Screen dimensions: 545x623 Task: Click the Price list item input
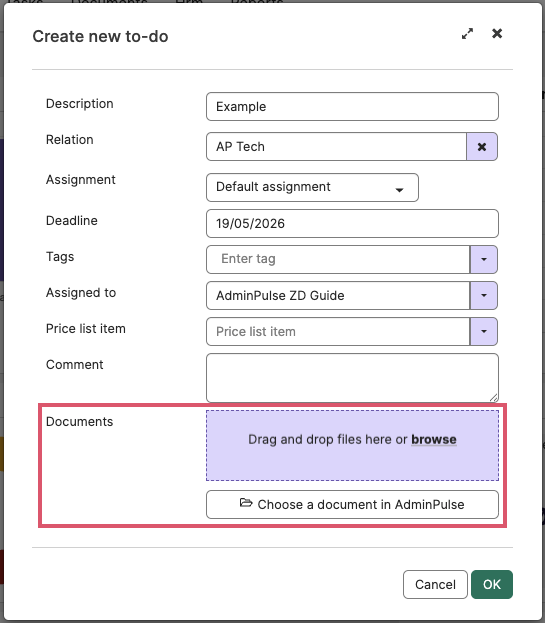[x=338, y=331]
